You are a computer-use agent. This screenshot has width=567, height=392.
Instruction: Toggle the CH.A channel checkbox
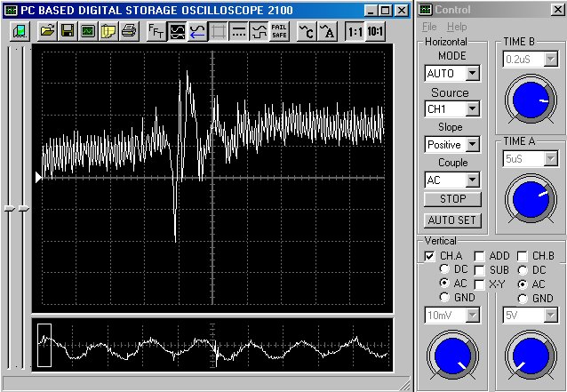430,256
